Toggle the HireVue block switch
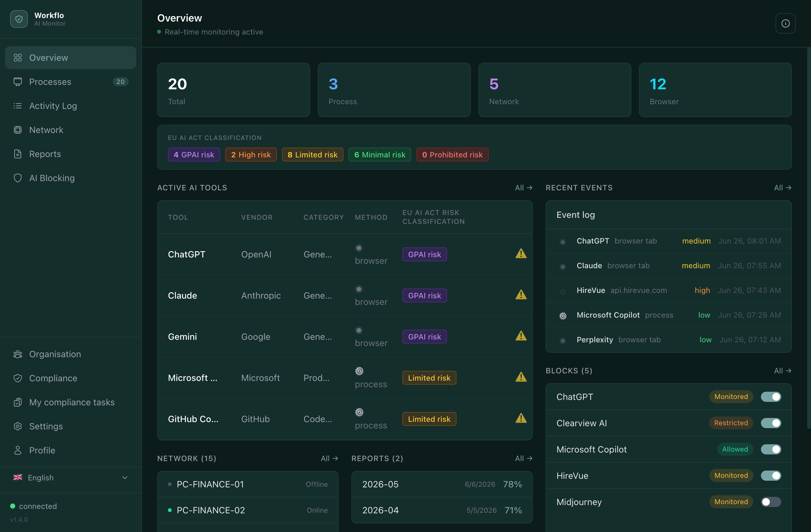This screenshot has height=532, width=811. [771, 475]
